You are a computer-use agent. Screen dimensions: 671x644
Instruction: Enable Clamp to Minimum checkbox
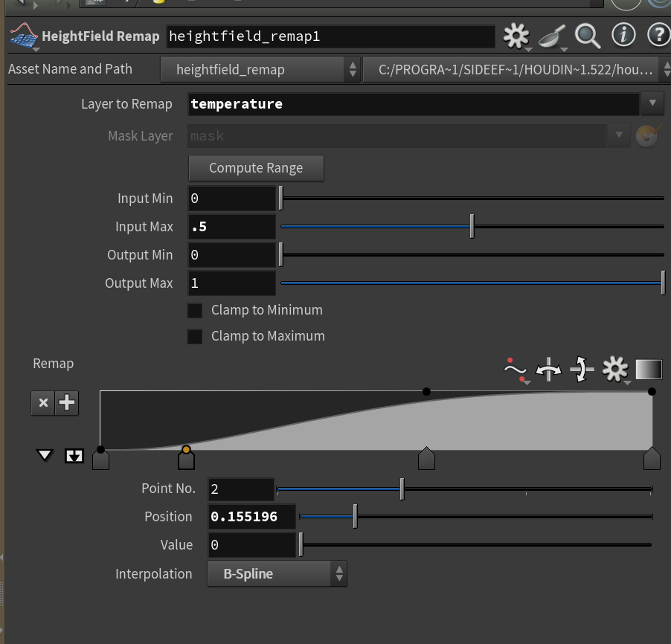(195, 310)
